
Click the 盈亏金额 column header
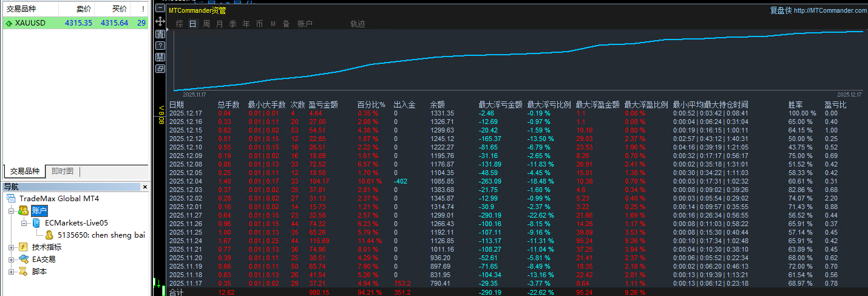tap(324, 105)
